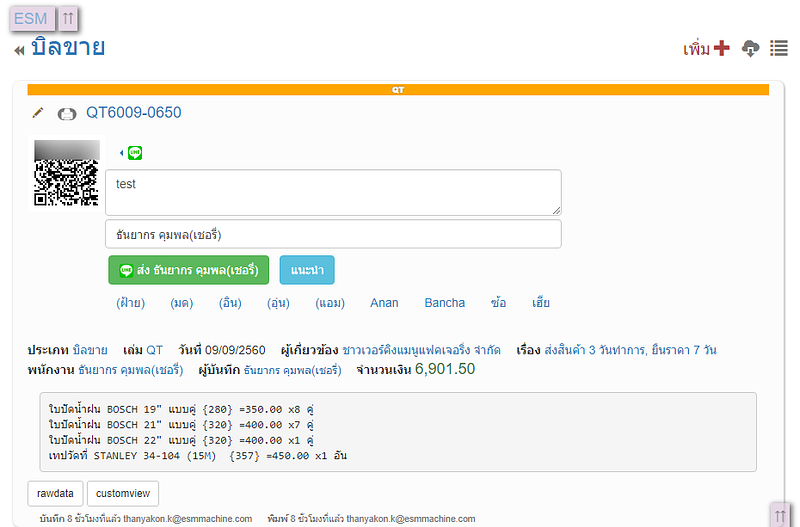Click the customview button
This screenshot has height=527, width=800.
coord(122,493)
